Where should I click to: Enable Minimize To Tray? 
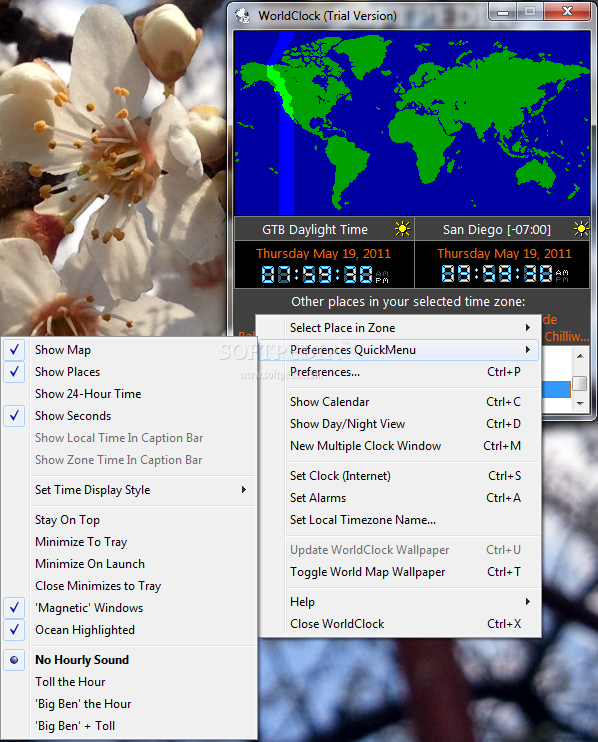pyautogui.click(x=130, y=542)
